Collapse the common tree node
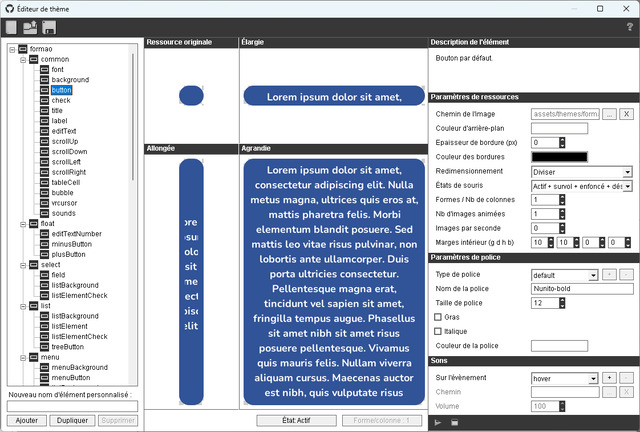640x432 pixels. [x=23, y=60]
